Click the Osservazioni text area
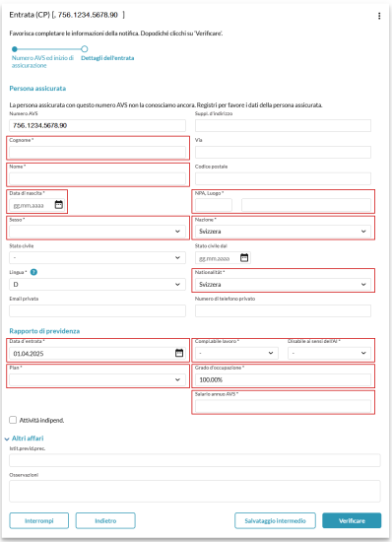 click(x=195, y=491)
